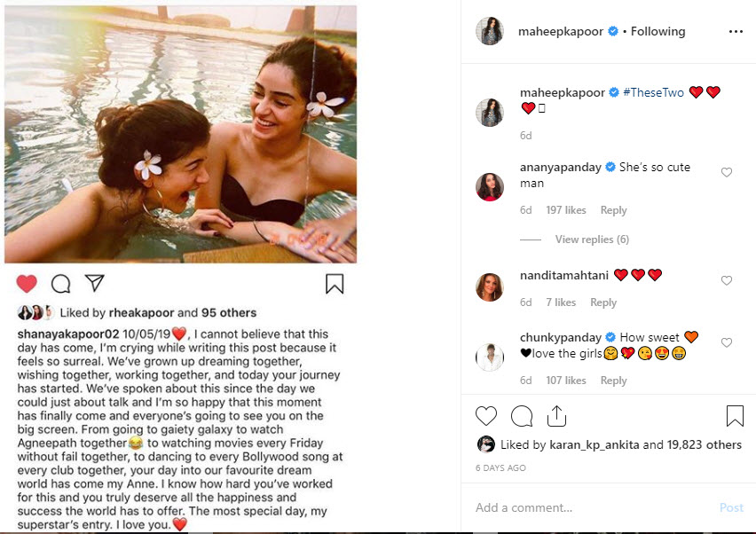
Task: Open maheepkapoor's profile picture in the header
Action: click(x=490, y=31)
